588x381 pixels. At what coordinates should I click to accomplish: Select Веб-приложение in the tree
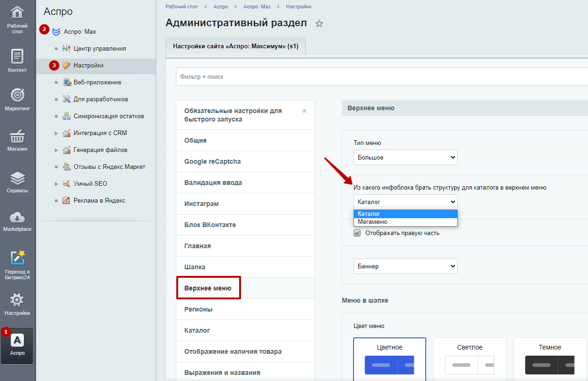98,82
